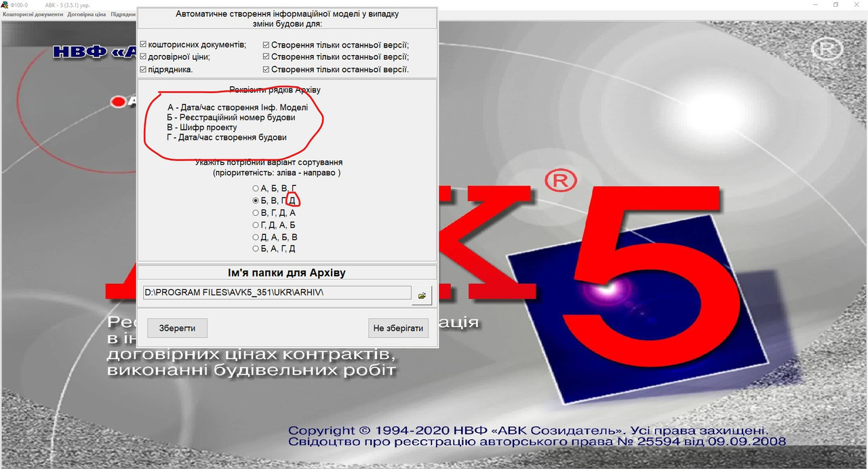This screenshot has width=868, height=469.
Task: Click the archive folder path field
Action: 277,293
